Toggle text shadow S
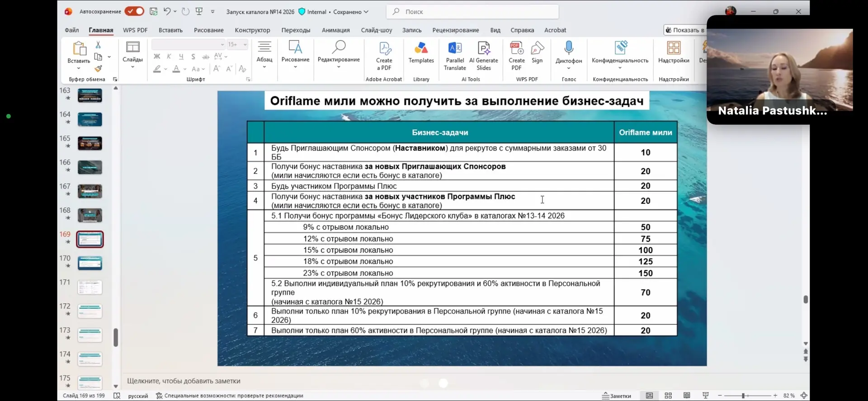 coord(193,57)
